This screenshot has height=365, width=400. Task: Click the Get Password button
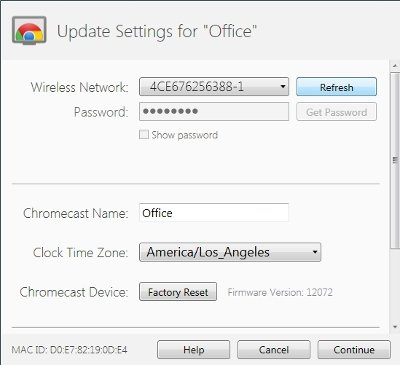point(336,112)
